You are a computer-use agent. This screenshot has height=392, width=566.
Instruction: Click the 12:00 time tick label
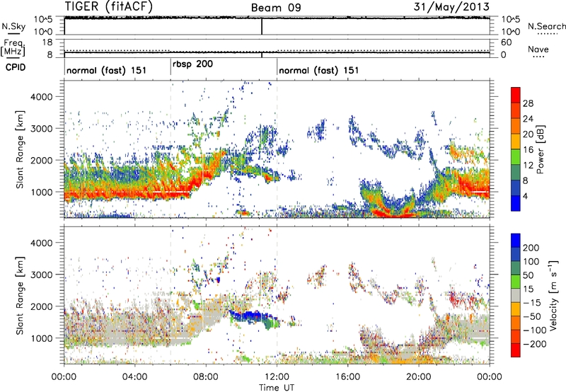coord(277,377)
